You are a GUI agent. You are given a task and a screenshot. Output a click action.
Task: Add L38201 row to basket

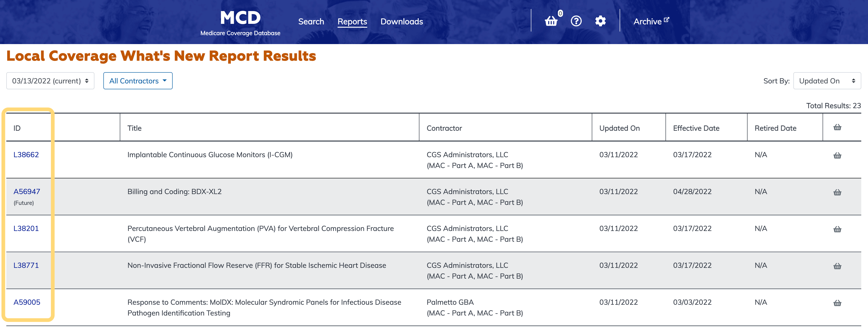point(837,229)
